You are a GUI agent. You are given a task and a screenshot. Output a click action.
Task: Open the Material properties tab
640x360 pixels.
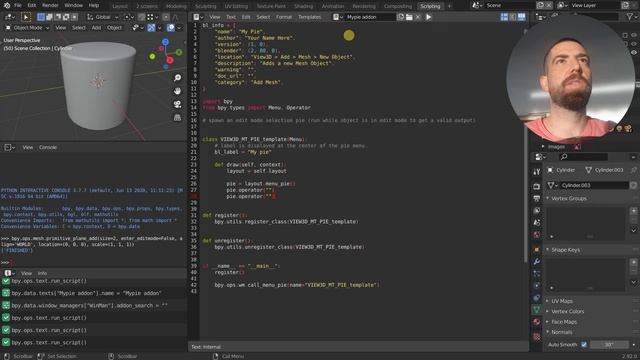(537, 322)
